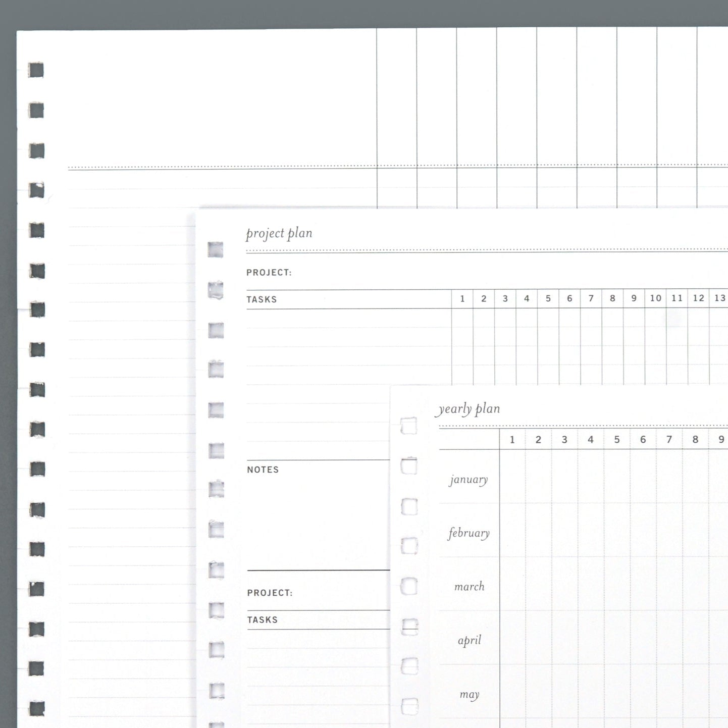Click column number 11 on the project plan

point(677,298)
